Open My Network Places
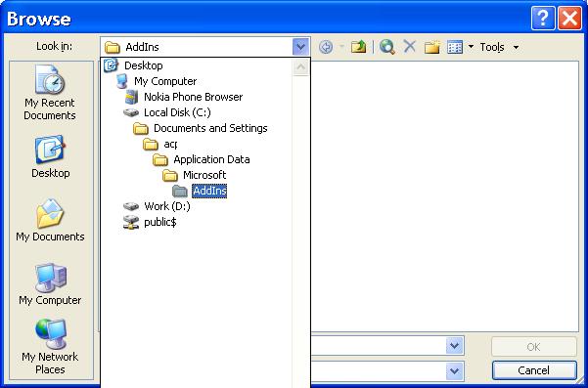 click(50, 346)
